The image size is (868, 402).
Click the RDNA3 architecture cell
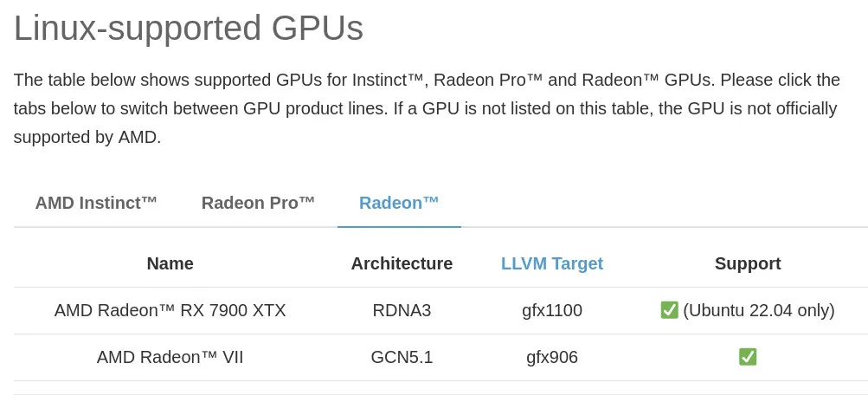pyautogui.click(x=402, y=310)
